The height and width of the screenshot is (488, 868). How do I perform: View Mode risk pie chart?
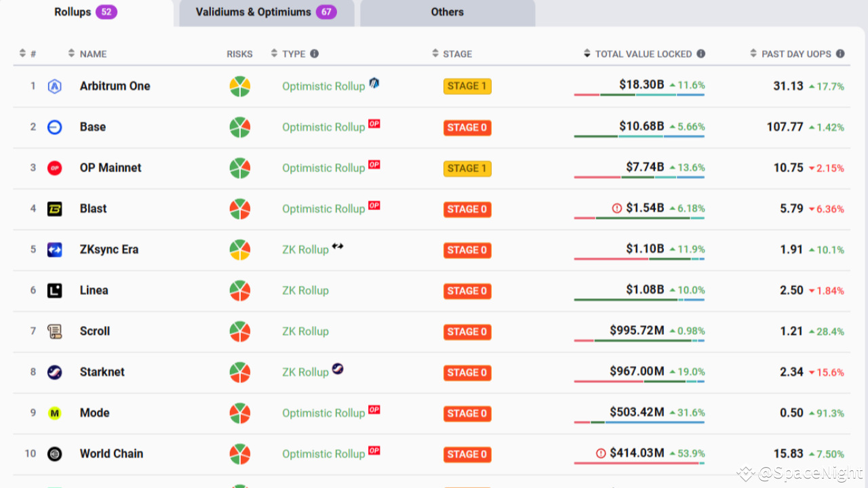click(240, 413)
